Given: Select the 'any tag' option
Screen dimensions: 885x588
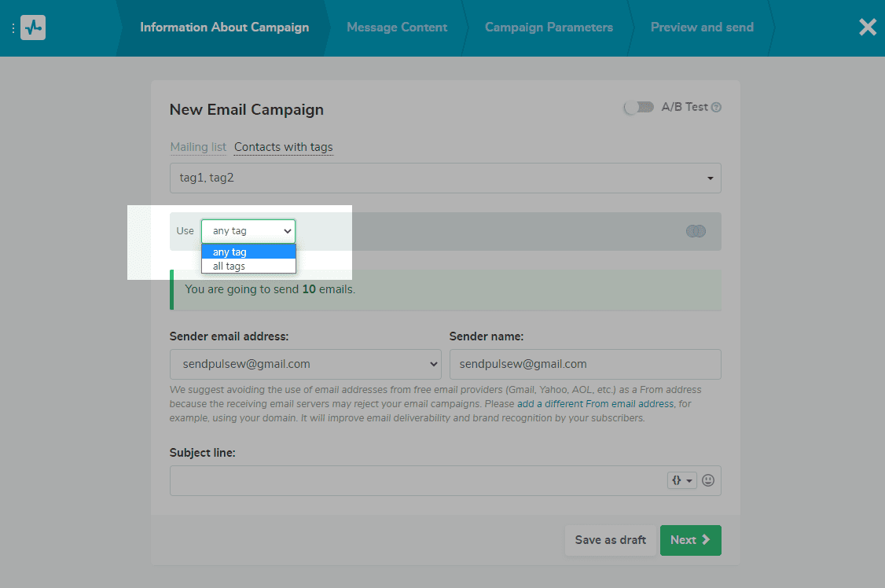Looking at the screenshot, I should pyautogui.click(x=248, y=252).
